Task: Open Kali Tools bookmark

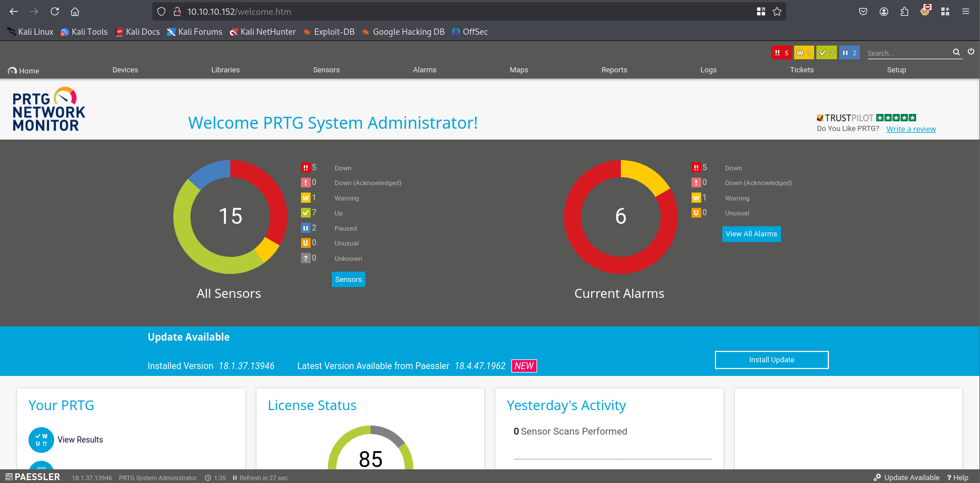Action: (84, 32)
